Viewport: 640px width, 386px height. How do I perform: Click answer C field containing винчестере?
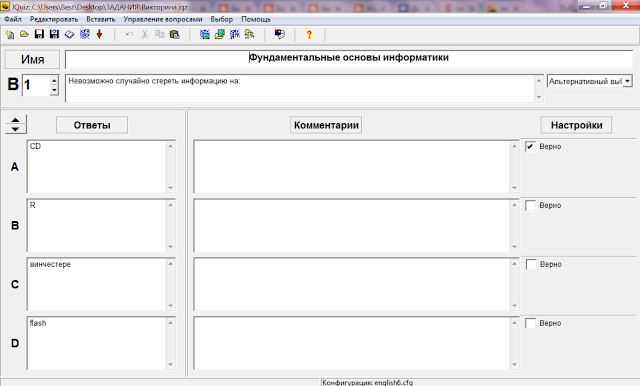point(97,284)
